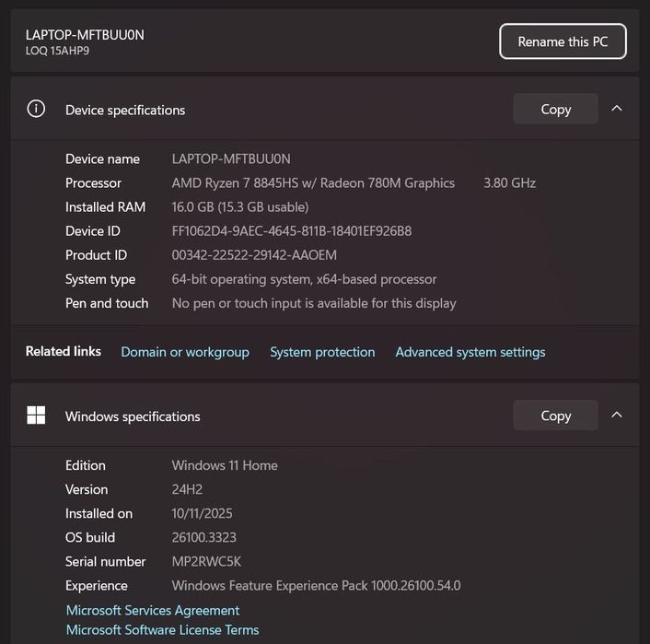The height and width of the screenshot is (644, 650).
Task: Open Microsoft Services Agreement link
Action: (153, 611)
